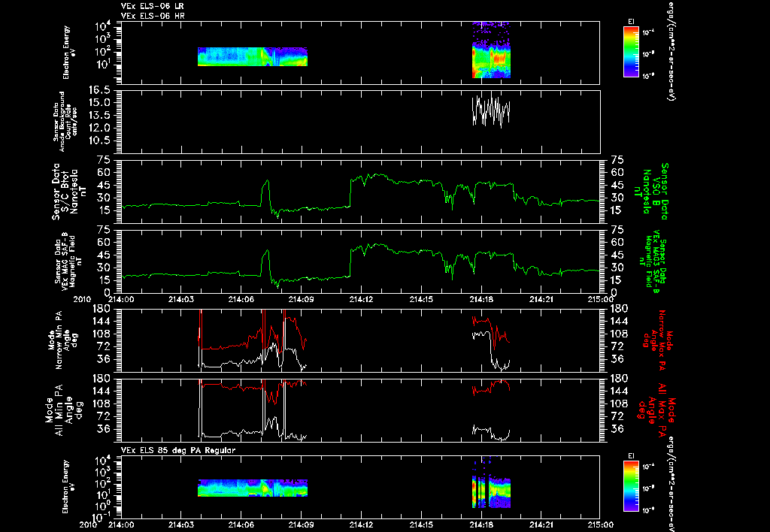
Task: Click the "180" tick on All Max PA right axis
Action: [619, 379]
